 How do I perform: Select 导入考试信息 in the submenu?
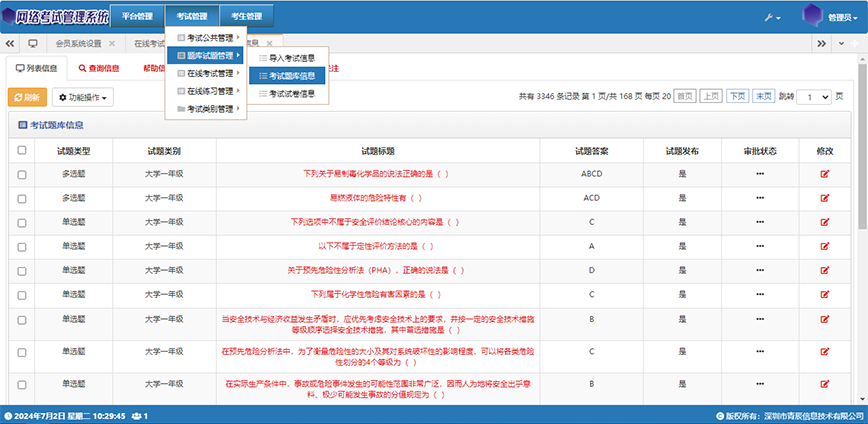pos(291,58)
